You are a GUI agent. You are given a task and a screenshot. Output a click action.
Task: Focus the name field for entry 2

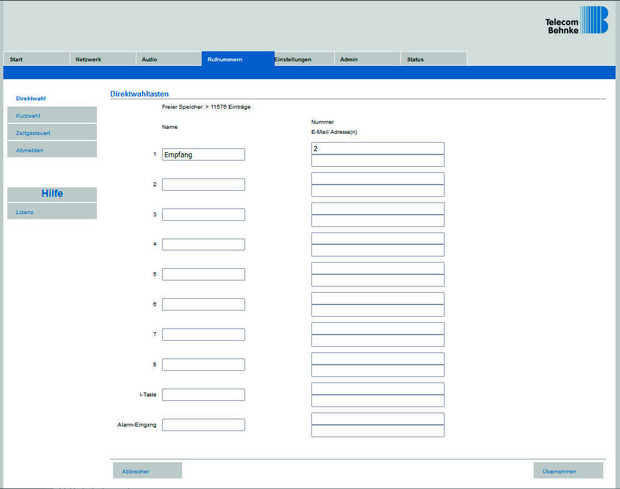pos(203,185)
